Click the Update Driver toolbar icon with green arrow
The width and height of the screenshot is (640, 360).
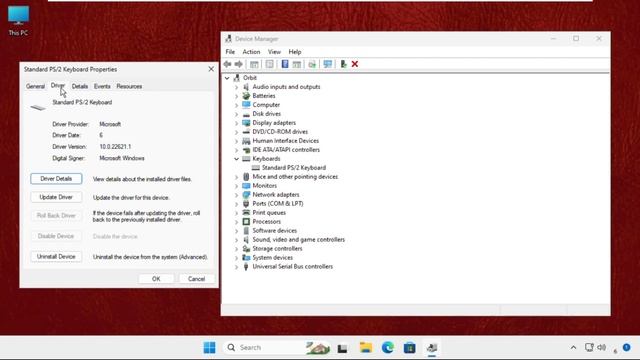(312, 64)
